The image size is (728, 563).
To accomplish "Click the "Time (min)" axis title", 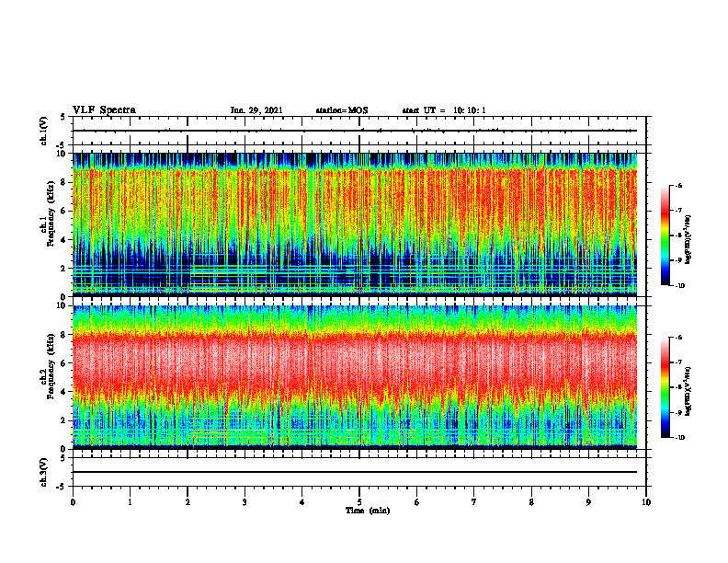I will click(368, 511).
